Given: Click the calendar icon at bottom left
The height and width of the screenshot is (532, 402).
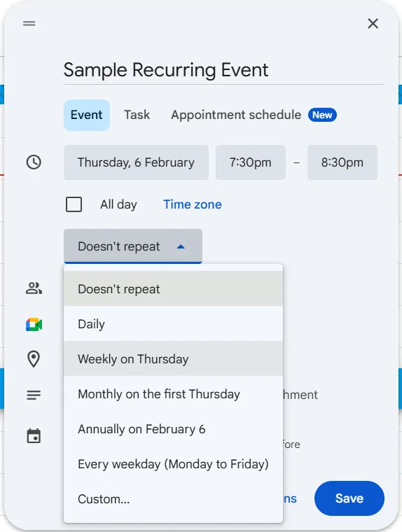Looking at the screenshot, I should click(34, 436).
